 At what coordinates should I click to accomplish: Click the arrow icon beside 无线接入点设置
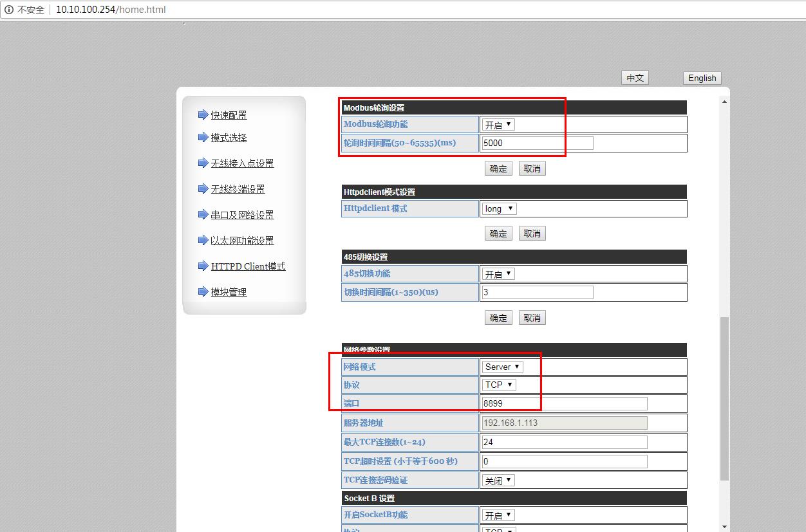click(x=203, y=163)
